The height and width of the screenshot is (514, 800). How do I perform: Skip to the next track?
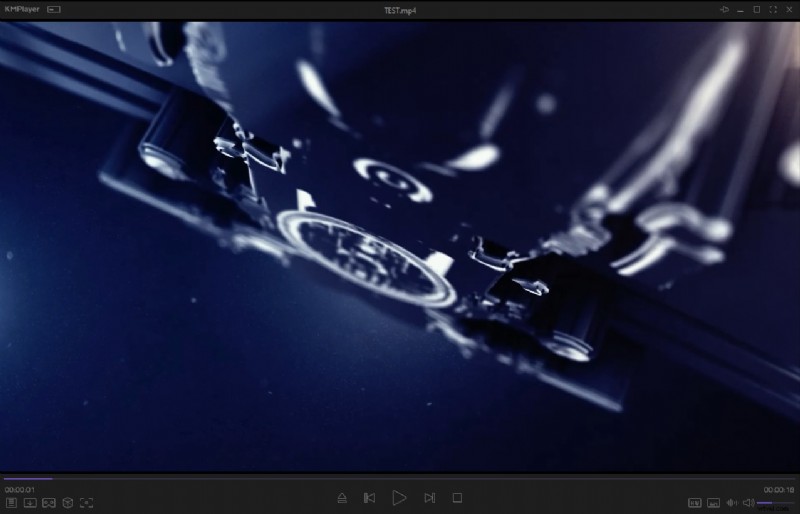click(x=429, y=497)
